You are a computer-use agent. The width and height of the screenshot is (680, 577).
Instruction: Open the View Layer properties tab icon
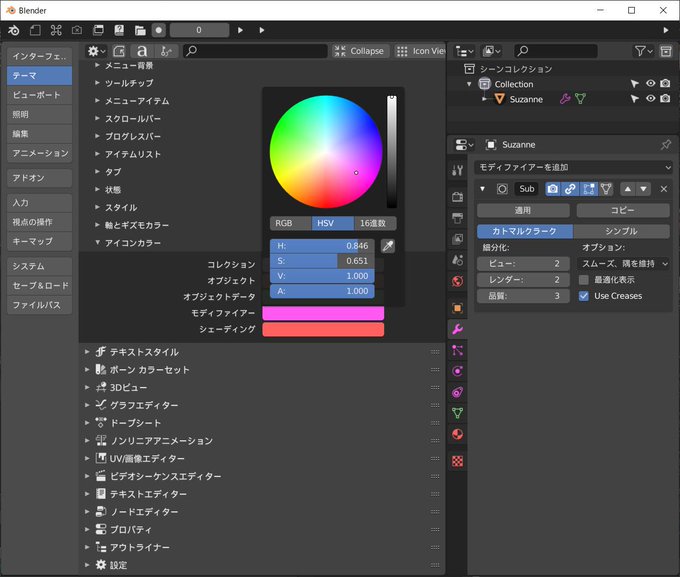457,239
